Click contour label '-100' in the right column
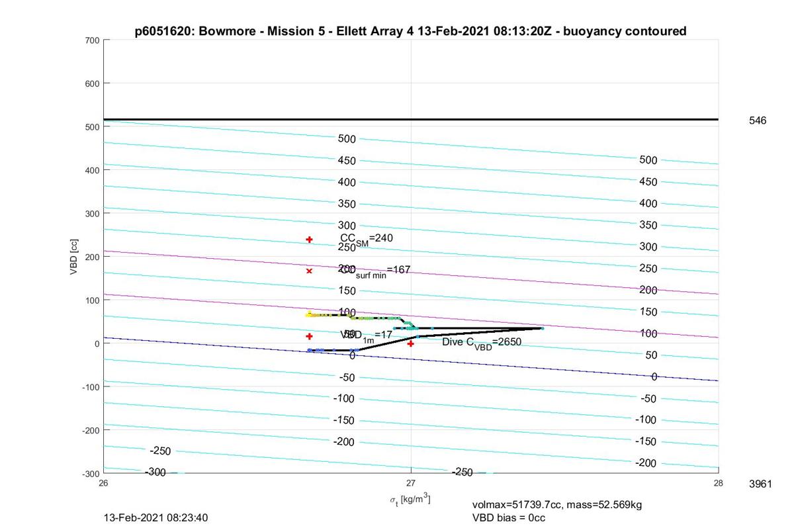 645,420
